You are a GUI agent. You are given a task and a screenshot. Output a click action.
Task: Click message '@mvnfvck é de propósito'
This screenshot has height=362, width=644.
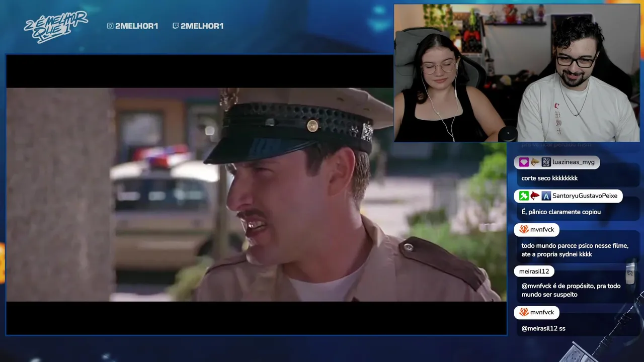coord(571,290)
